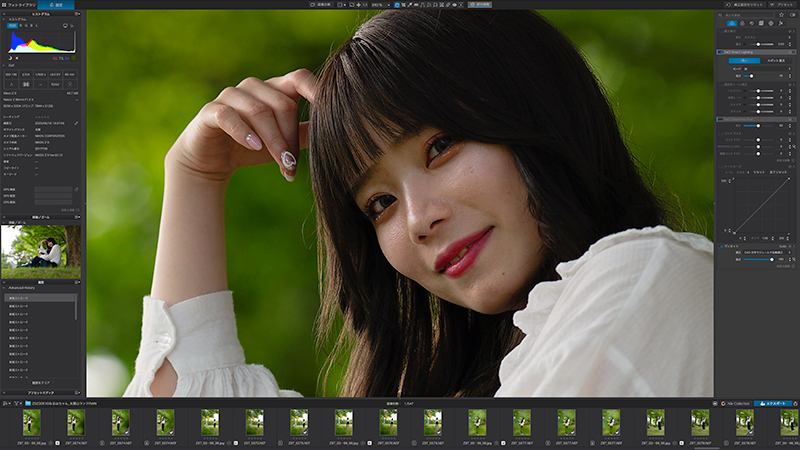Screen dimensions: 800x450
Task: Select the Color palette icon
Action: [x=742, y=23]
